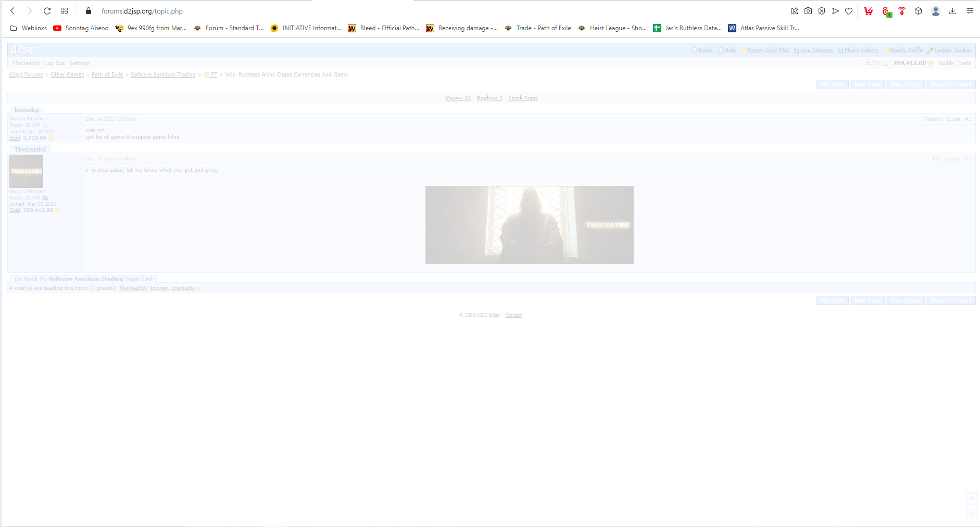Click the browser forward arrow
The height and width of the screenshot is (527, 980).
pyautogui.click(x=30, y=11)
